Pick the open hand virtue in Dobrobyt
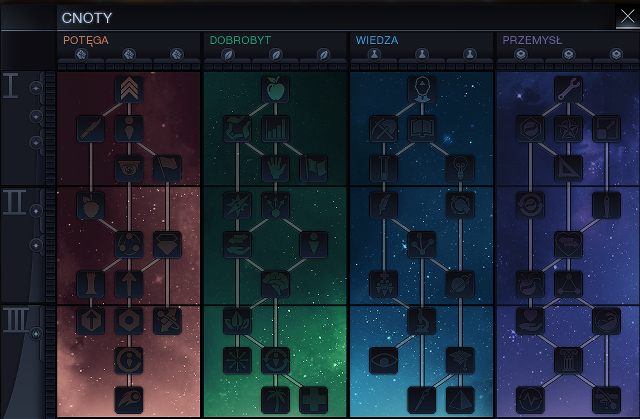The width and height of the screenshot is (640, 419). (x=275, y=166)
